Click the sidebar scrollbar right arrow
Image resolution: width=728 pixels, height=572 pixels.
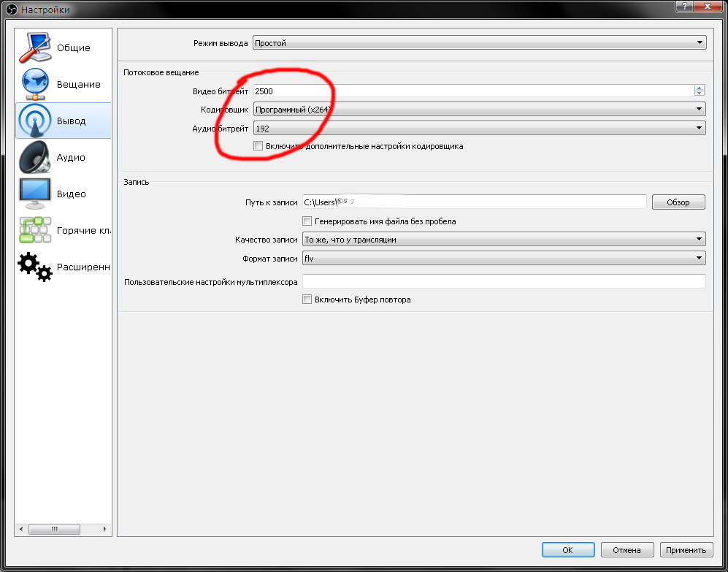[x=105, y=529]
